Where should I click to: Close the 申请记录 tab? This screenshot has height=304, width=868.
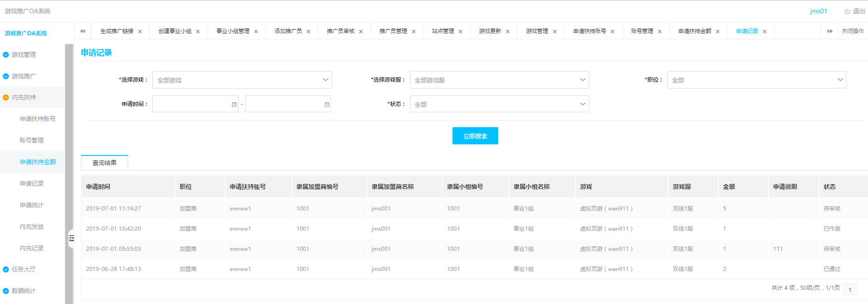click(765, 32)
